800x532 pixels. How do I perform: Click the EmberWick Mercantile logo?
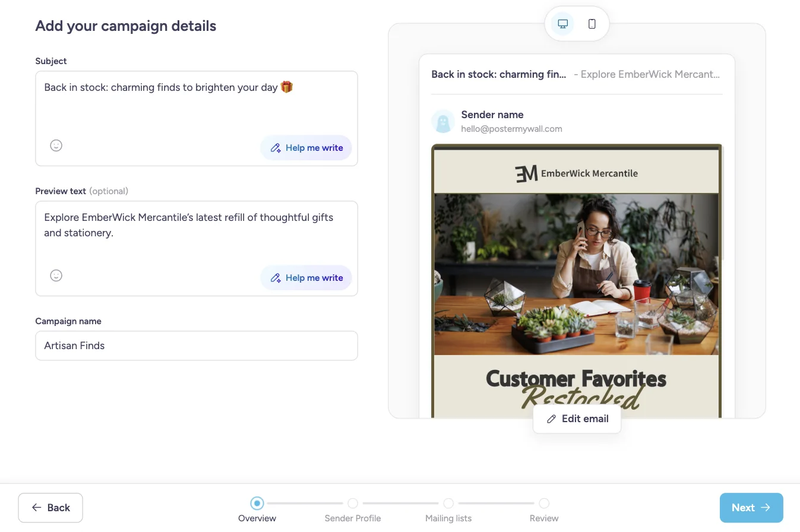pyautogui.click(x=576, y=173)
